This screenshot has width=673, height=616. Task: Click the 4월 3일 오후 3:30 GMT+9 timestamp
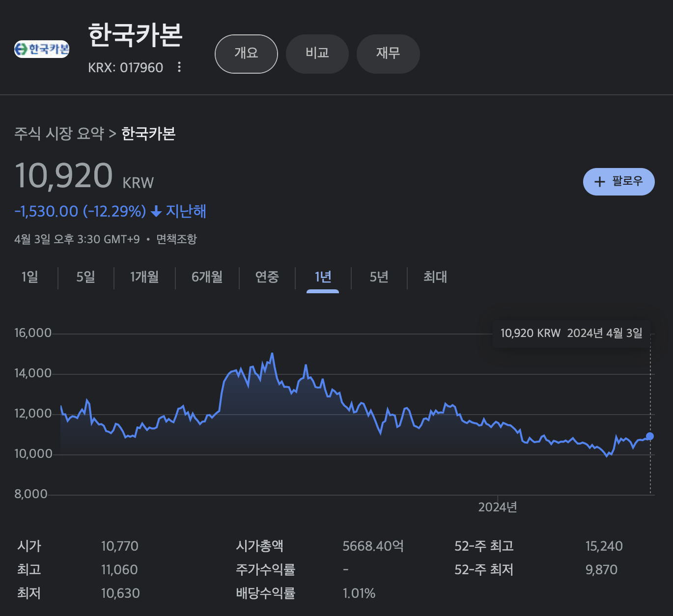click(x=77, y=239)
